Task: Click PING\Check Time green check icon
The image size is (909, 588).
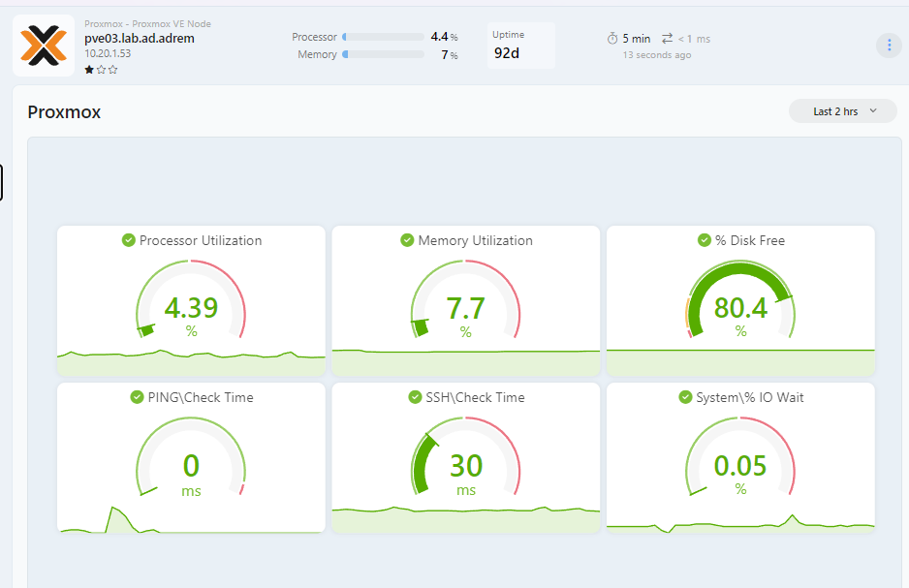Action: click(137, 397)
